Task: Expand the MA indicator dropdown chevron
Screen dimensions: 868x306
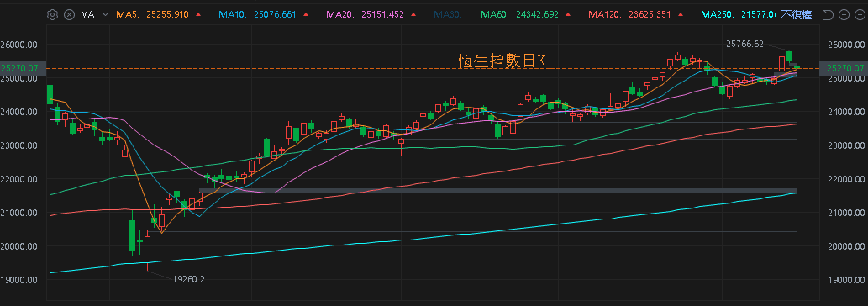Action: pos(105,15)
